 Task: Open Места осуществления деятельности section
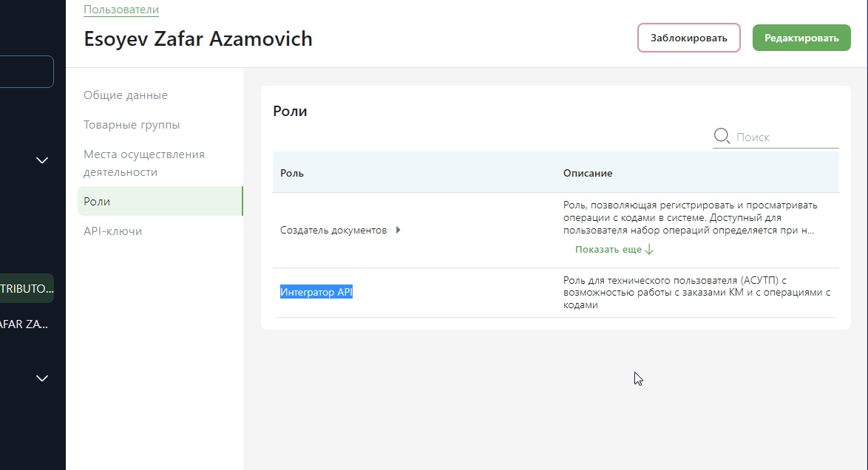pos(144,163)
